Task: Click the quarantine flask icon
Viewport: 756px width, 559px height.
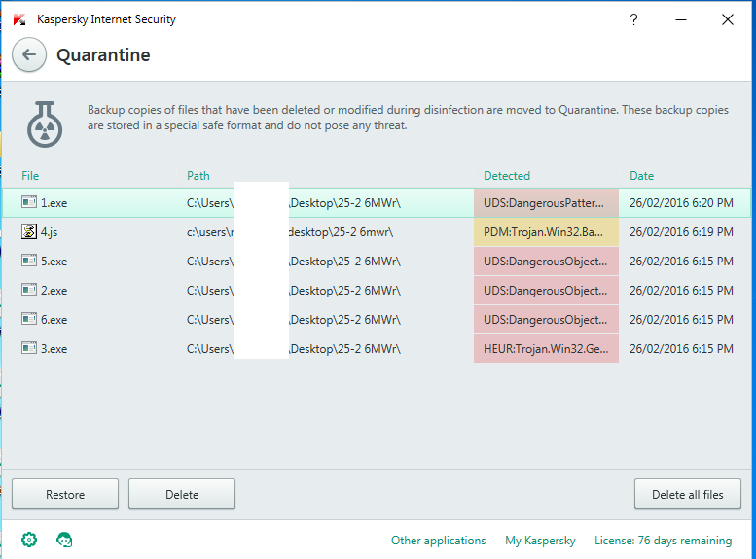Action: [x=45, y=124]
